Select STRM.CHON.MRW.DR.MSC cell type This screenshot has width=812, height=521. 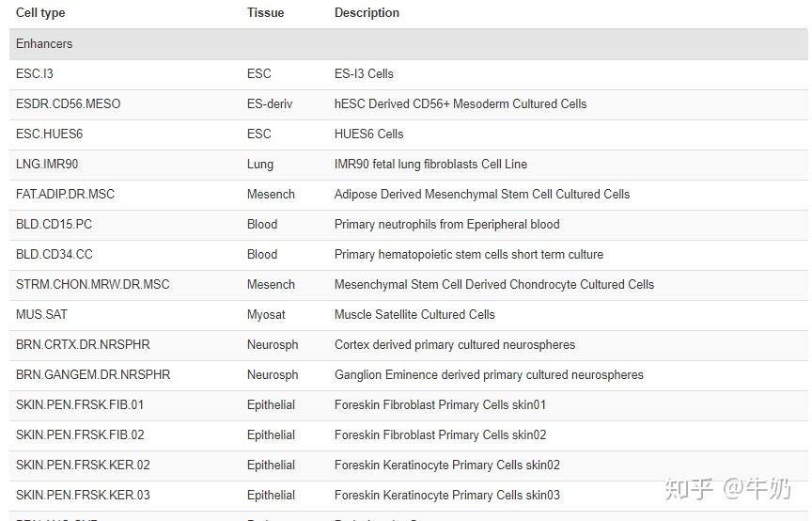point(92,284)
